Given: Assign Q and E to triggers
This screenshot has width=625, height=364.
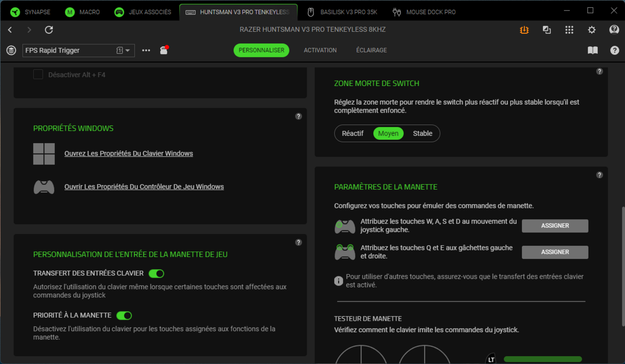Looking at the screenshot, I should pos(555,252).
